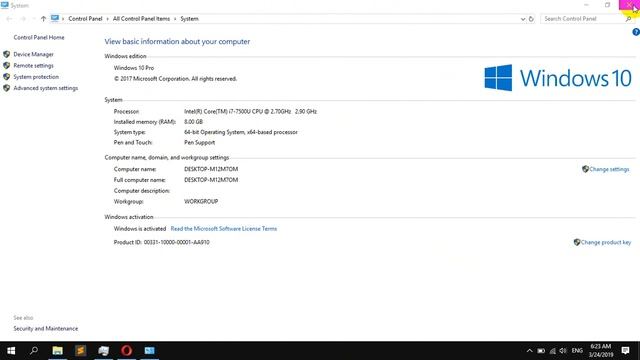Screen dimensions: 640x360
Task: Click Change product key link
Action: point(606,242)
